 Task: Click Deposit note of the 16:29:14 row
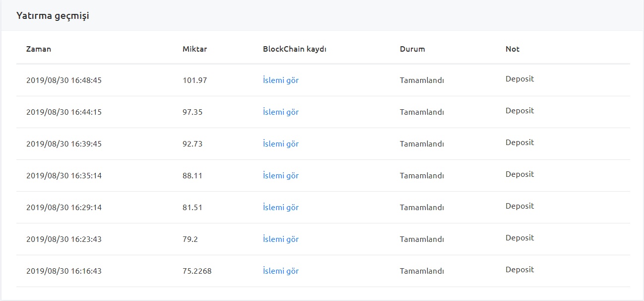click(520, 206)
